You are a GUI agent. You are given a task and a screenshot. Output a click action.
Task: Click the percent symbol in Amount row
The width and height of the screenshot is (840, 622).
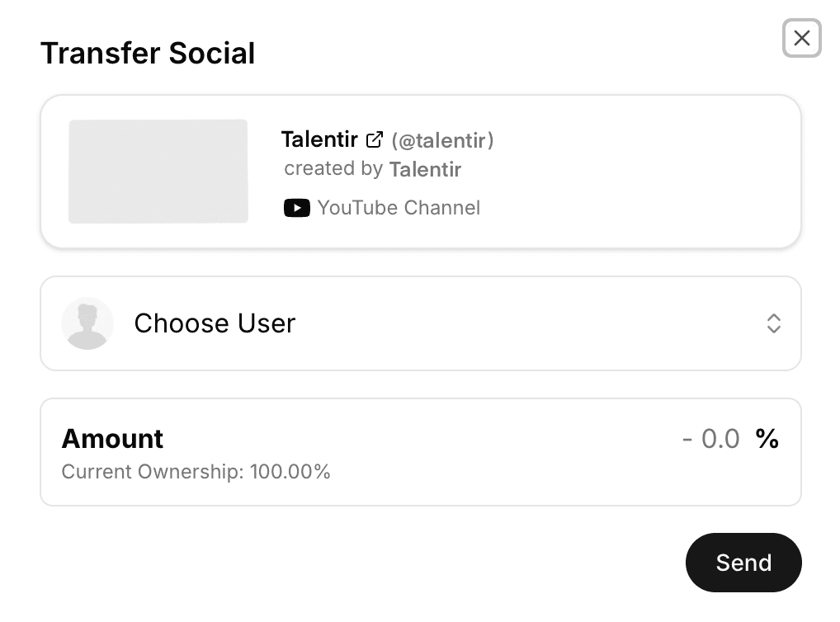click(x=767, y=439)
